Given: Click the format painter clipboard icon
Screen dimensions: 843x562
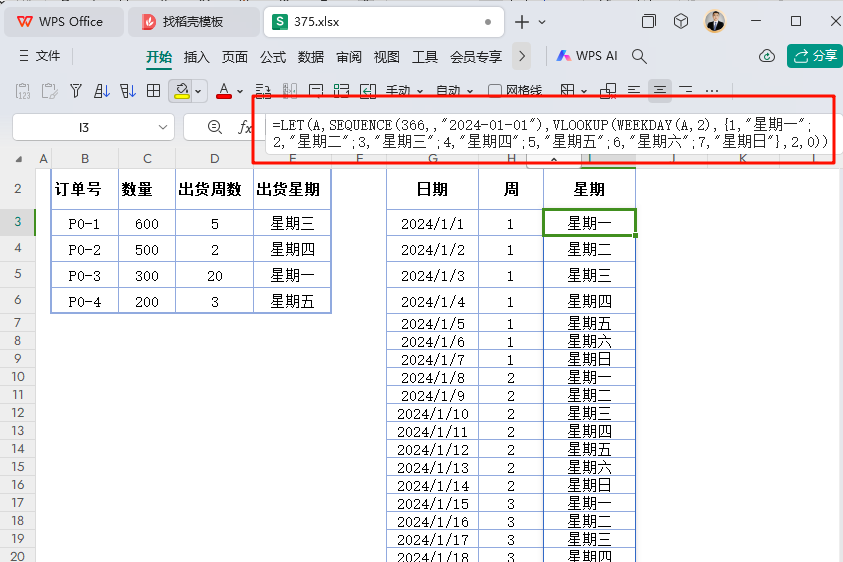Looking at the screenshot, I should click(49, 91).
